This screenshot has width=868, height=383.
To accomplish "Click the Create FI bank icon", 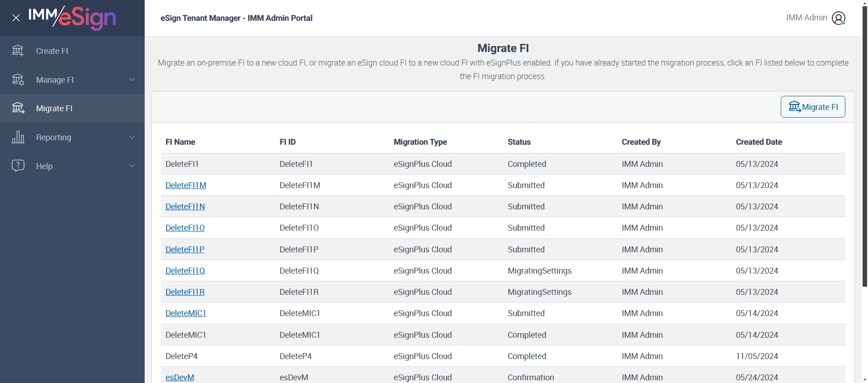I will [18, 51].
